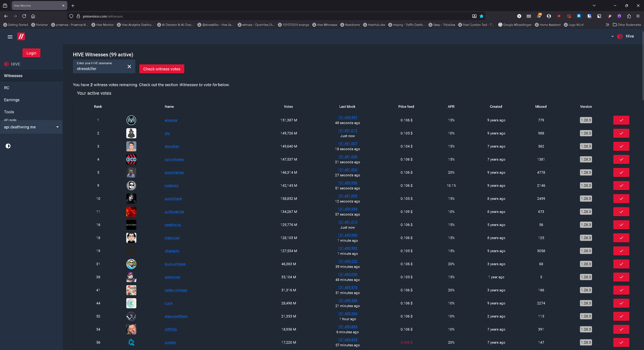The image size is (644, 350).
Task: Reload the page with browser refresh icon
Action: pyautogui.click(x=24, y=16)
